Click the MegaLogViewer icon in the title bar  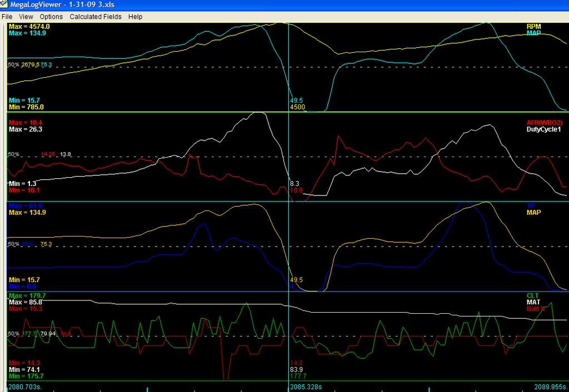(6, 4)
